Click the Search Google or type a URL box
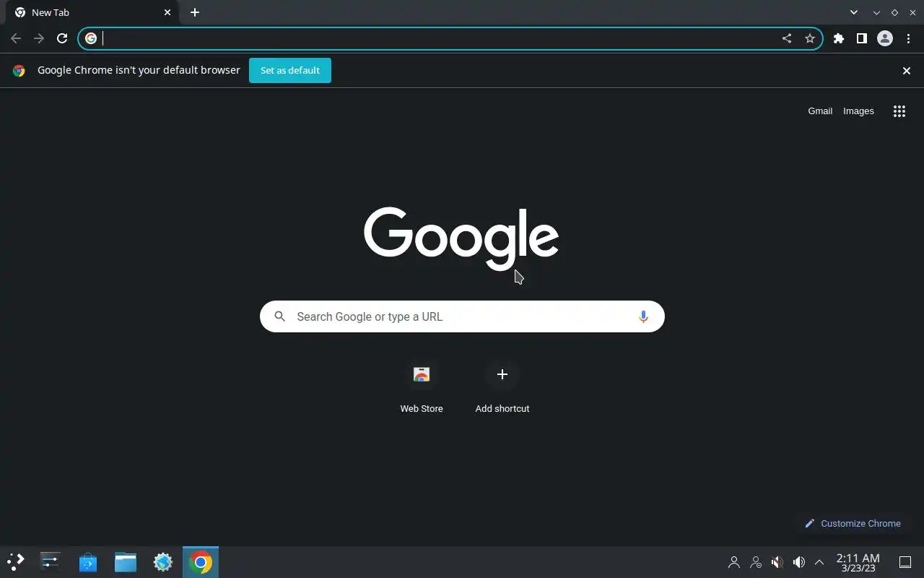924x578 pixels. point(462,316)
